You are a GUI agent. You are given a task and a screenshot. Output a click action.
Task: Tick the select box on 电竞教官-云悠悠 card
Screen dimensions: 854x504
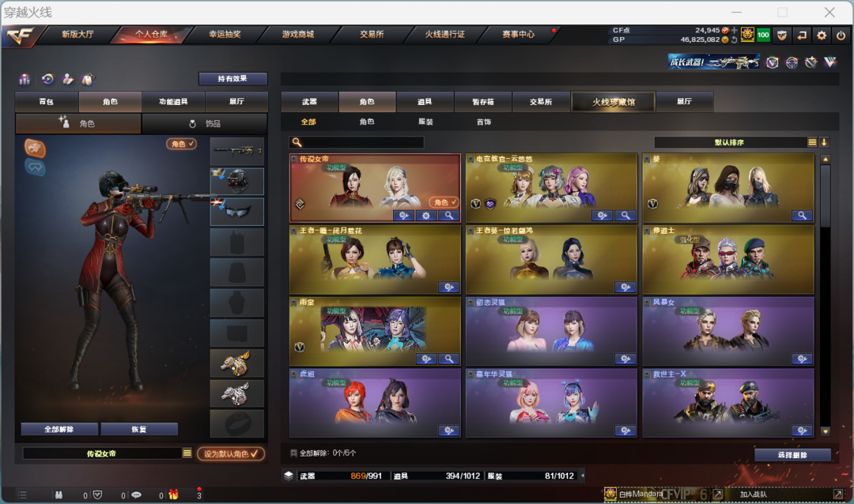click(x=470, y=159)
